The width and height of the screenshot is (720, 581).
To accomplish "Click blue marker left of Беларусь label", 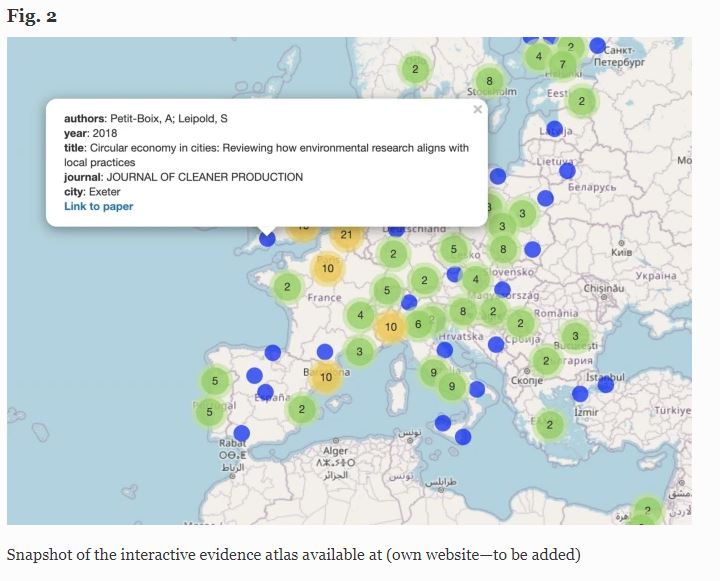I will [x=545, y=198].
